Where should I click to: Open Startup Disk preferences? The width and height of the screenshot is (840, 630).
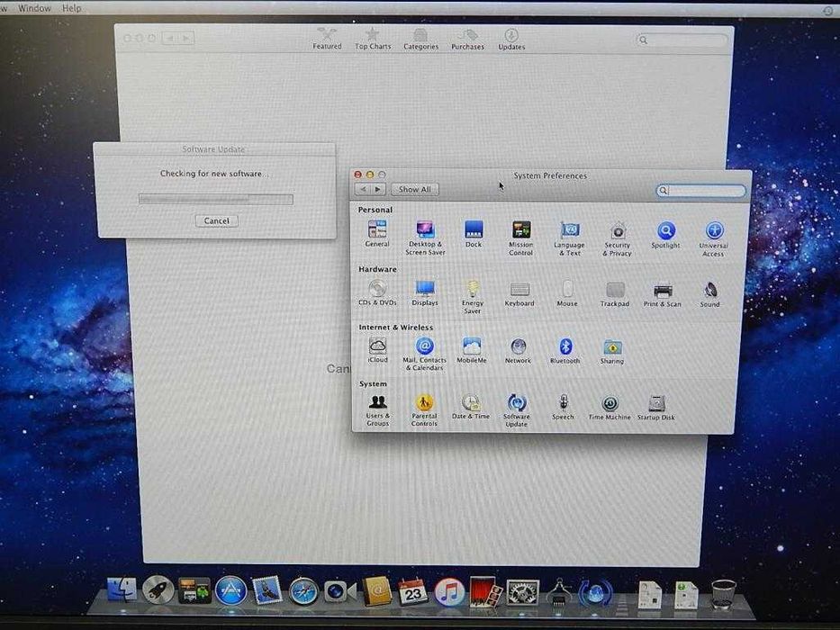click(656, 409)
